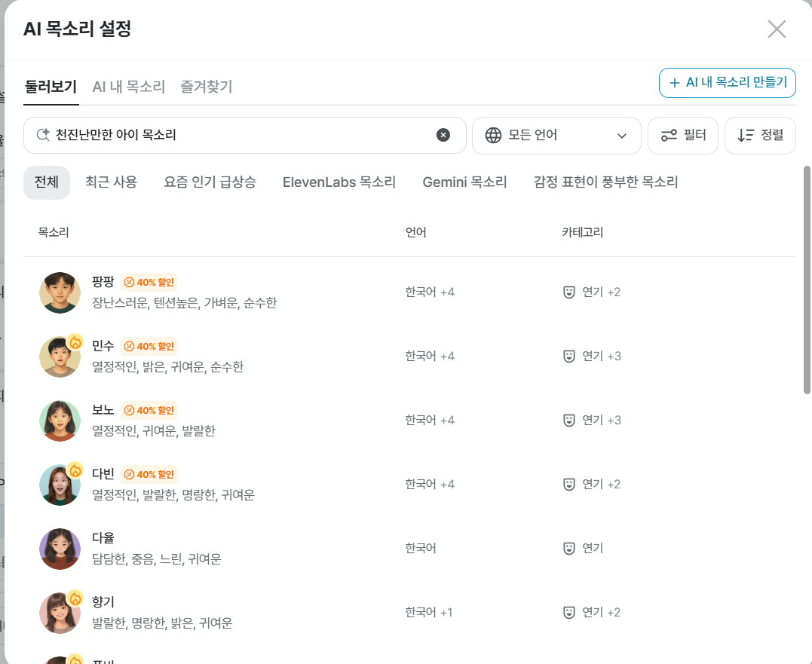Viewport: 812px width, 664px height.
Task: Click the voice name 향기
Action: point(103,602)
